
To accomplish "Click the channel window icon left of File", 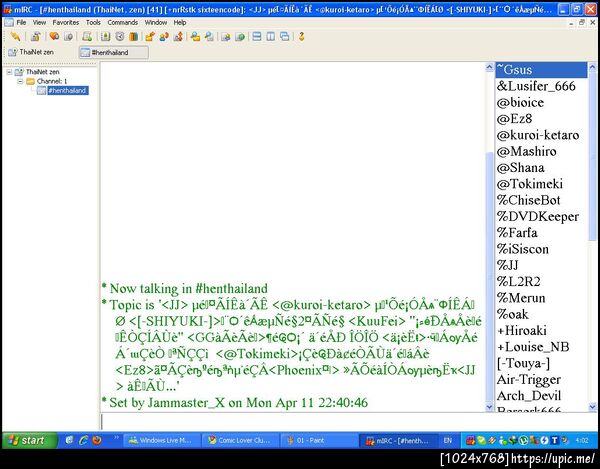I will coord(9,23).
